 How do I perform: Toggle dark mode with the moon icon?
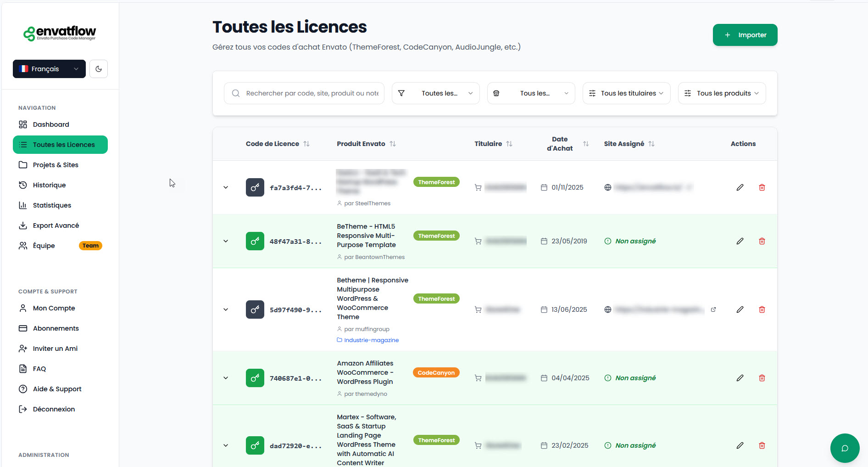(98, 69)
